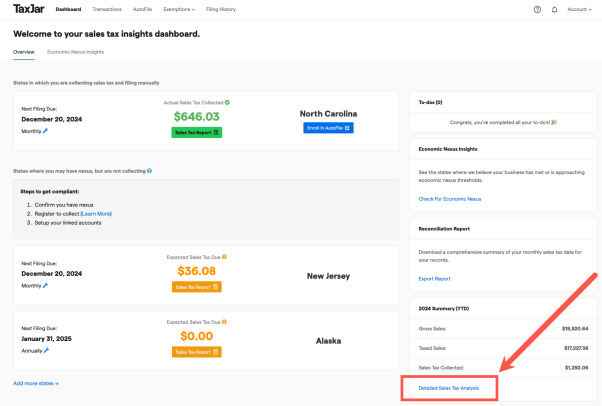
Task: Click the New Jersey state name
Action: [x=328, y=276]
